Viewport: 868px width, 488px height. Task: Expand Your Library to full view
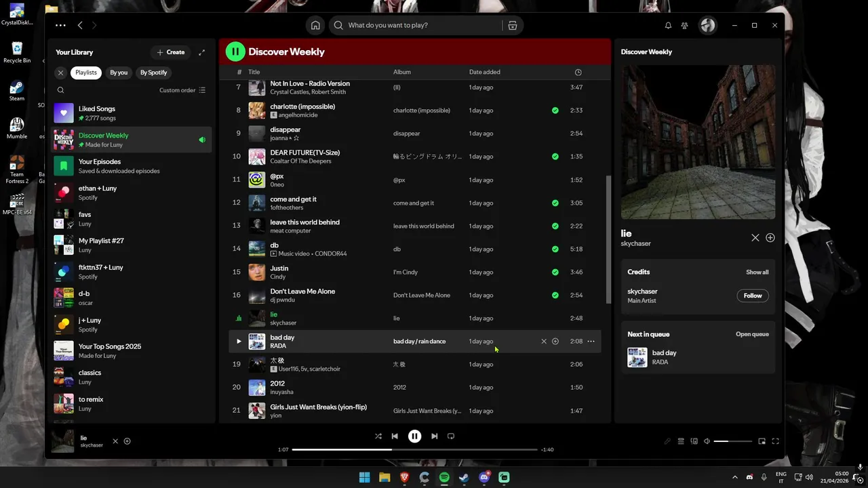pyautogui.click(x=201, y=52)
